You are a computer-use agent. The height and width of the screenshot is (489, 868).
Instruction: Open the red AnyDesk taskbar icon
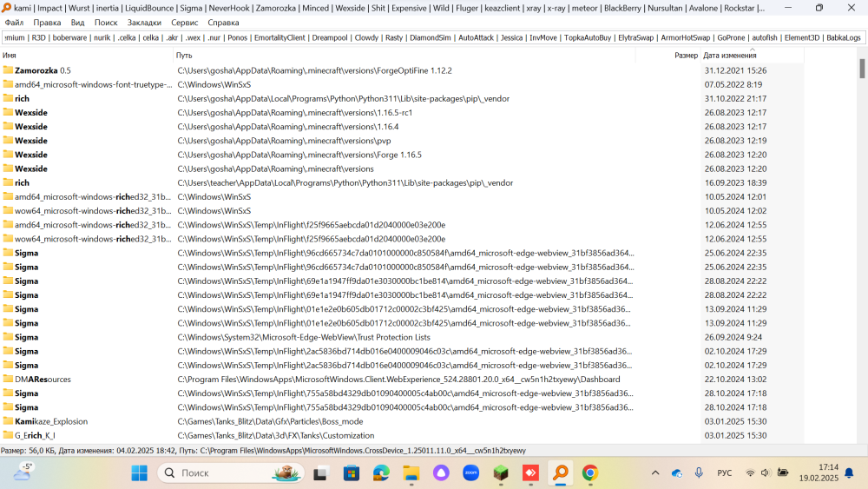[531, 473]
